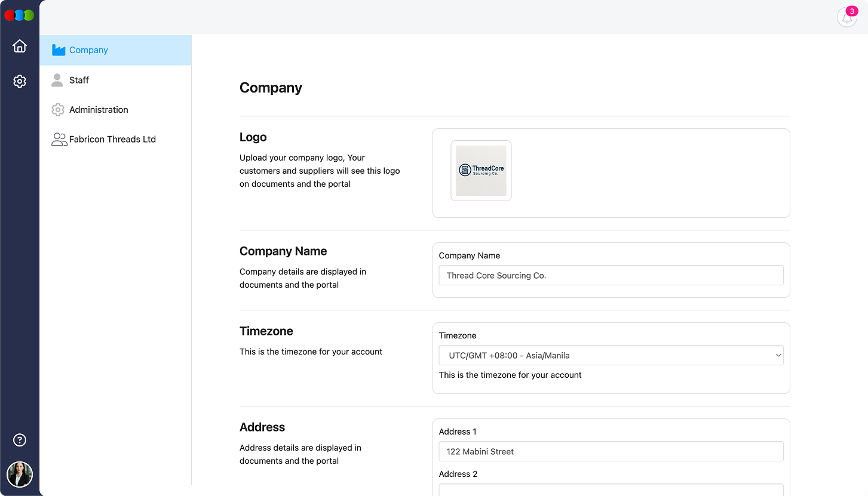
Task: Click the Administration gear icon
Action: tap(58, 109)
